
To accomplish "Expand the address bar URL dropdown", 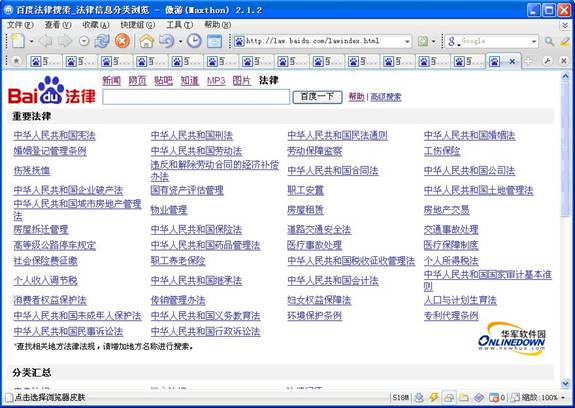I will [x=407, y=41].
